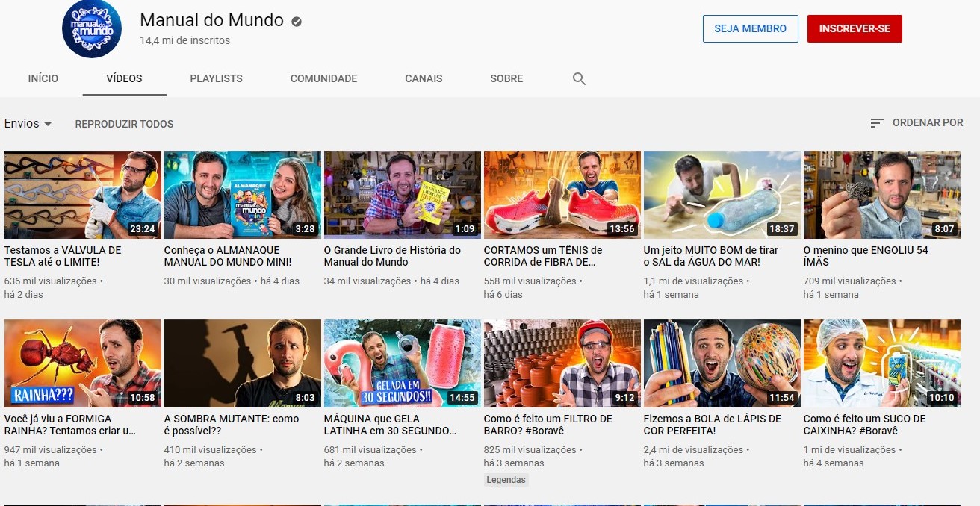Open the VÁLVULA DE TESLA video thumbnail
This screenshot has height=506, width=980.
82,195
